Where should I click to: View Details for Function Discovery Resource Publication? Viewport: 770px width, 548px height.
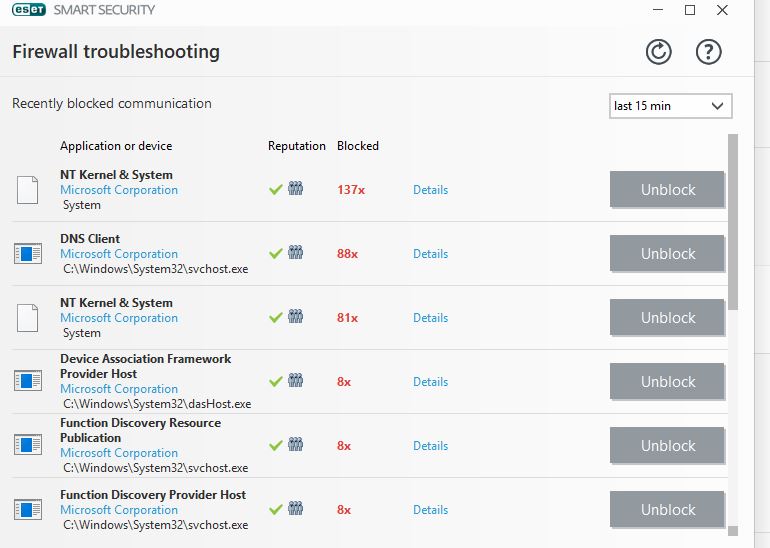[x=430, y=446]
